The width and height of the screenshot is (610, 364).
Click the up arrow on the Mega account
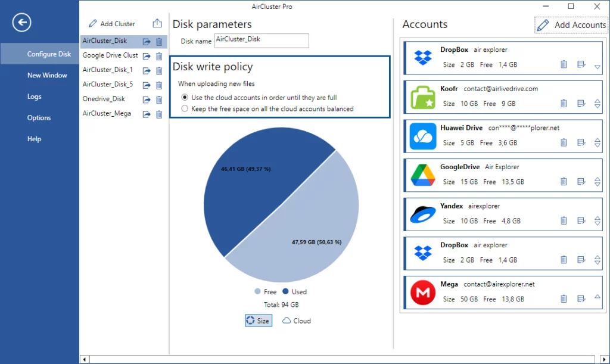tap(597, 297)
